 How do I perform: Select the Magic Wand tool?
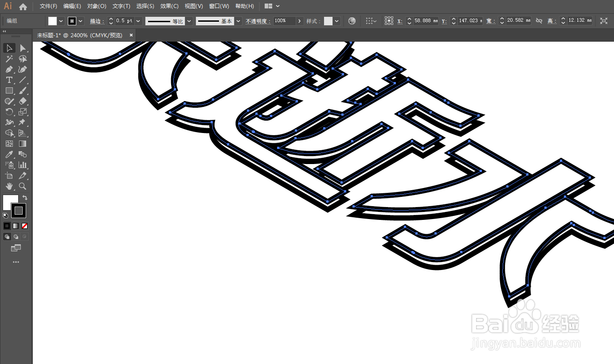click(x=9, y=59)
